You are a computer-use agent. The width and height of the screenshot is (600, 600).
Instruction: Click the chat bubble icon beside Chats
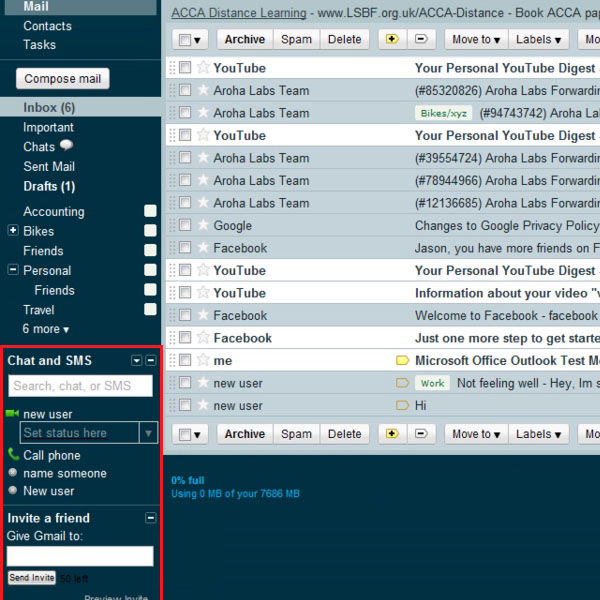click(x=66, y=145)
